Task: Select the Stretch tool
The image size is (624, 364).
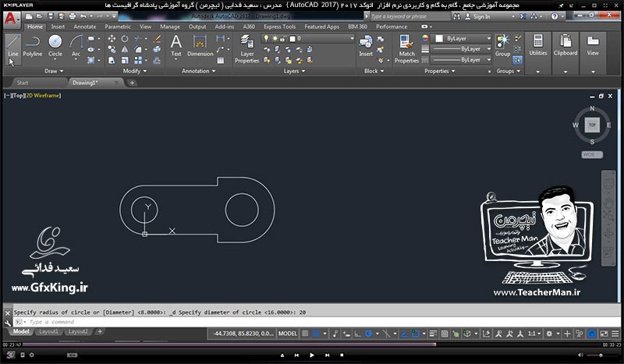Action: point(112,61)
